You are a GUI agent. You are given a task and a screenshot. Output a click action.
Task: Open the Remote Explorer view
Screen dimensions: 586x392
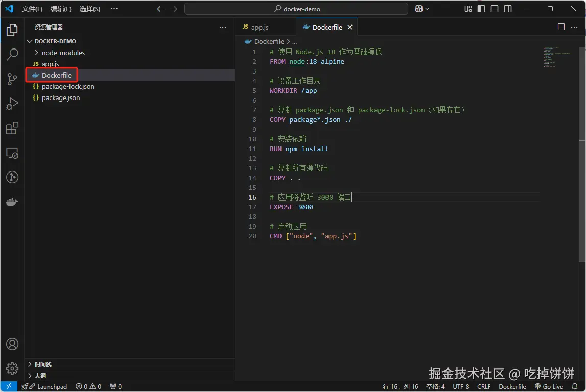pos(12,153)
